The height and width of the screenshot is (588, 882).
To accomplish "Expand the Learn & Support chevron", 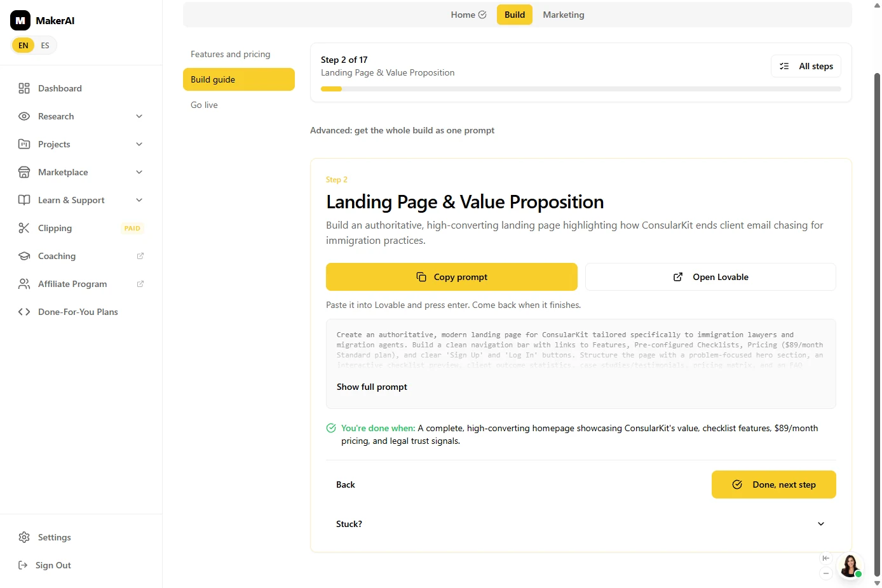I will pos(139,200).
